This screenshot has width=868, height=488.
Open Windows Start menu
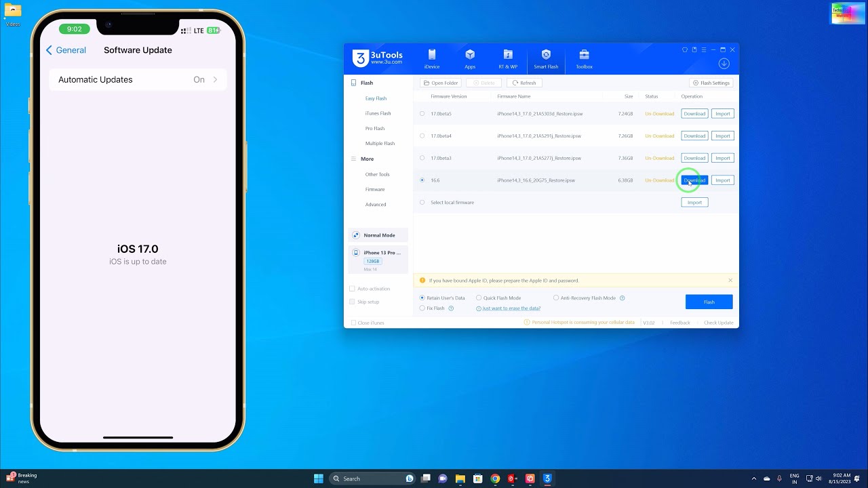point(318,479)
